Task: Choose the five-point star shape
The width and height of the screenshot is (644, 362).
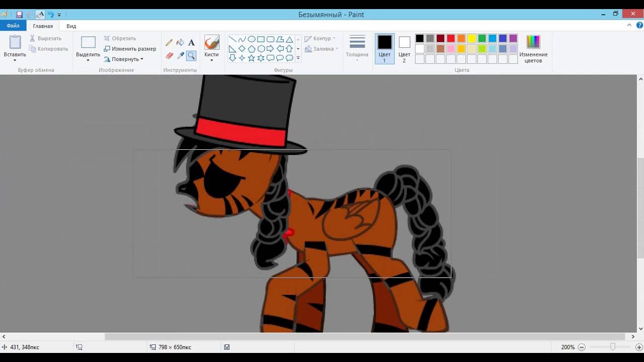Action: point(252,58)
